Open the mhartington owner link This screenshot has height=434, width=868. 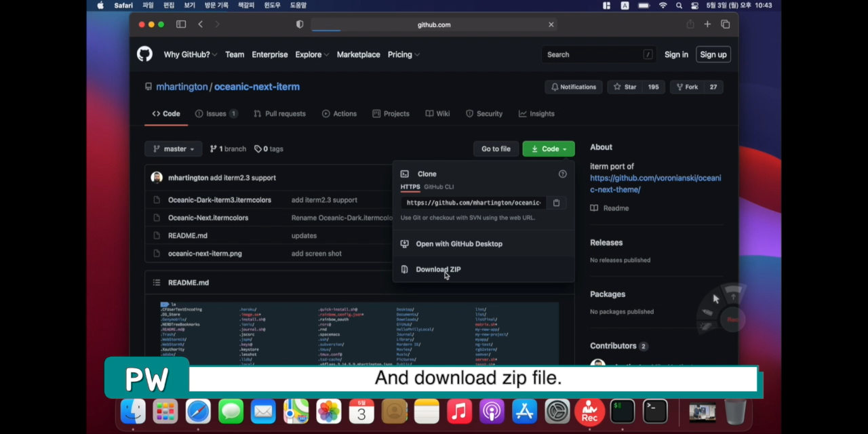[182, 87]
